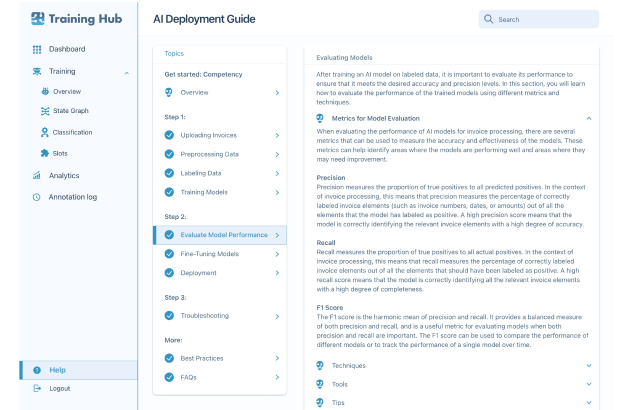Toggle the Uploading Invoices completion checkmark
Screen dimensions: 633x410
click(169, 135)
